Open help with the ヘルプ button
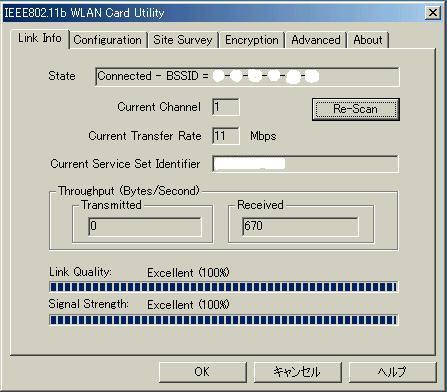The image size is (447, 392). pyautogui.click(x=392, y=372)
